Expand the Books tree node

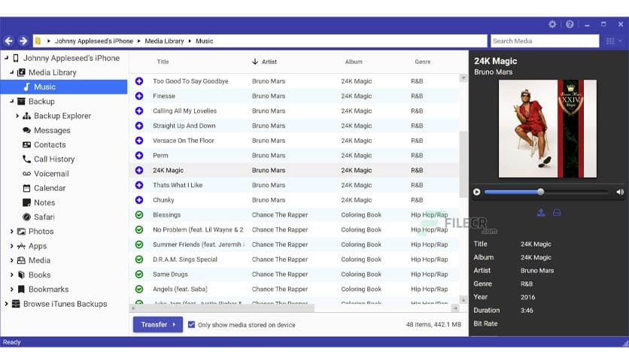[x=11, y=275]
